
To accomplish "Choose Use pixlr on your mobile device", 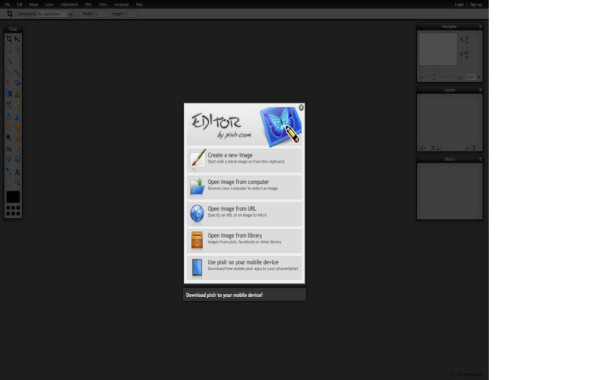I will tap(245, 267).
